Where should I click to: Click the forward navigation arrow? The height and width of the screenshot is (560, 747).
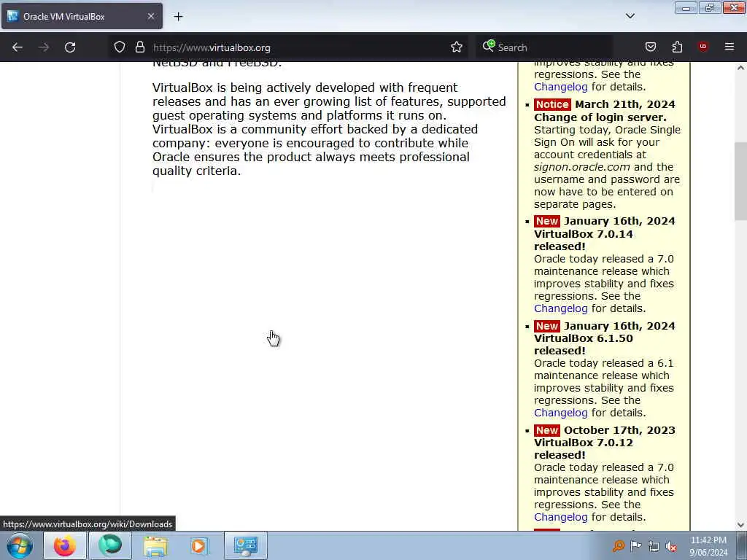[43, 47]
